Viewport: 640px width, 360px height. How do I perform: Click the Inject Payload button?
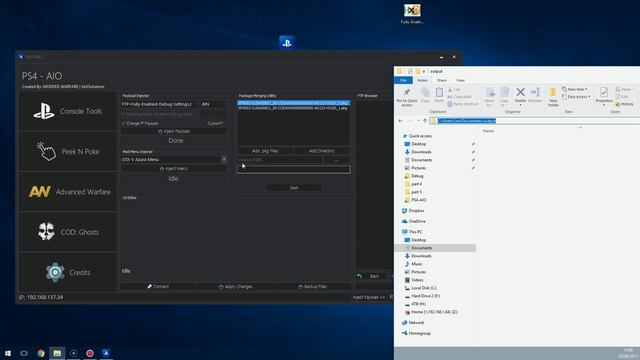173,131
